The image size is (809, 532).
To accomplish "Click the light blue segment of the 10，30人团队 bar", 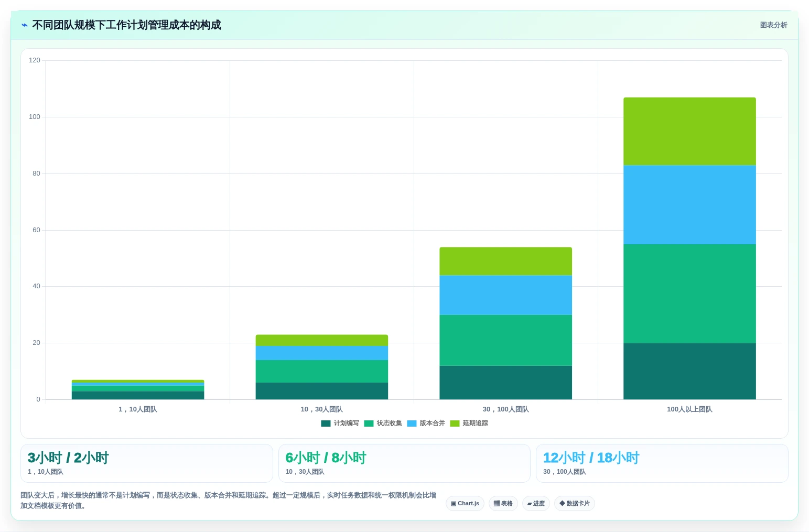I will click(321, 353).
